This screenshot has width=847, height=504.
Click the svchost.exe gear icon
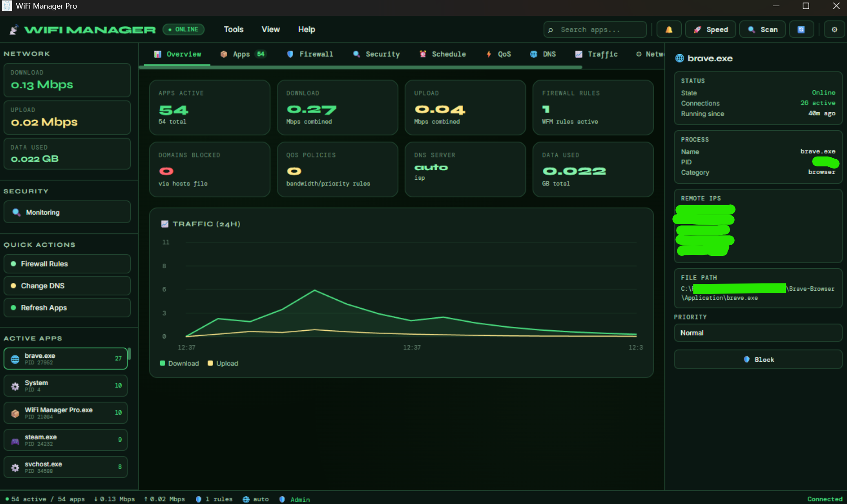[x=15, y=467]
